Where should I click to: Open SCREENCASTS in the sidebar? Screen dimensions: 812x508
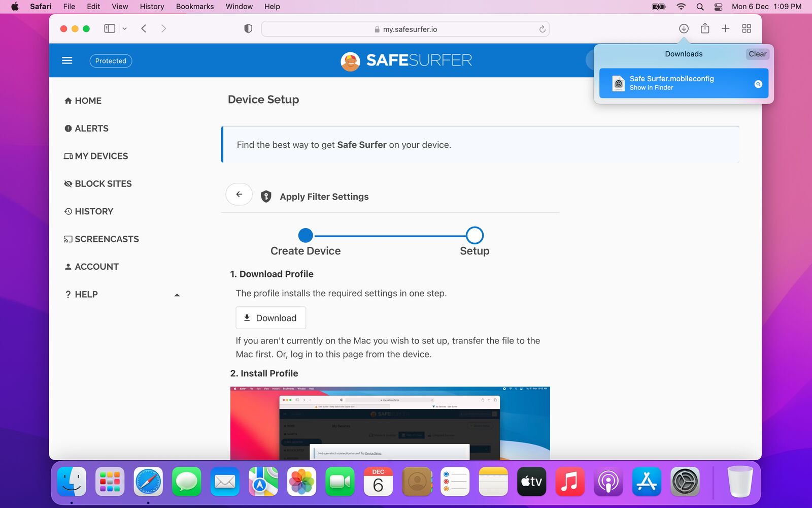click(x=101, y=239)
